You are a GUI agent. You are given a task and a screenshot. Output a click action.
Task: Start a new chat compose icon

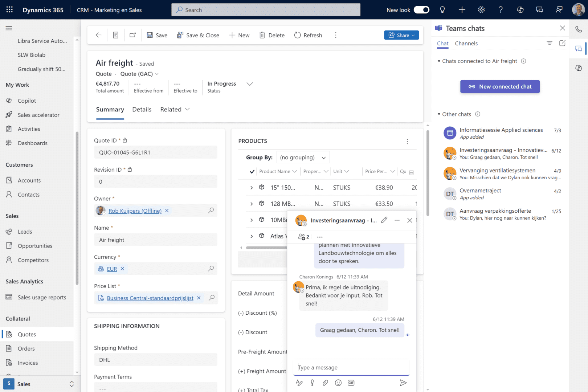click(562, 43)
